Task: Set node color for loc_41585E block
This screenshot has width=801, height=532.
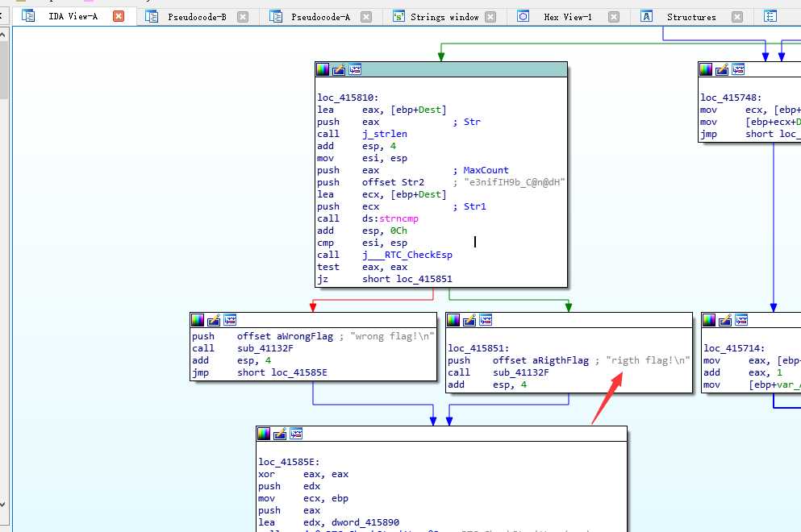Action: coord(264,434)
